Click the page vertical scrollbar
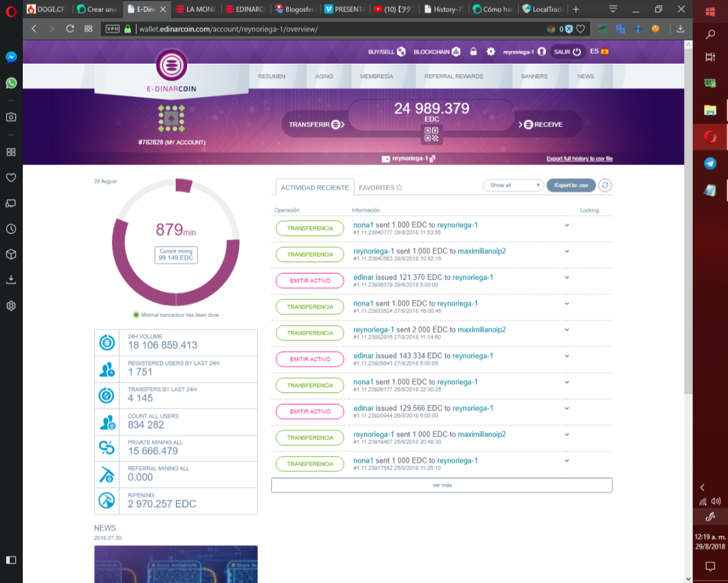 click(x=688, y=222)
